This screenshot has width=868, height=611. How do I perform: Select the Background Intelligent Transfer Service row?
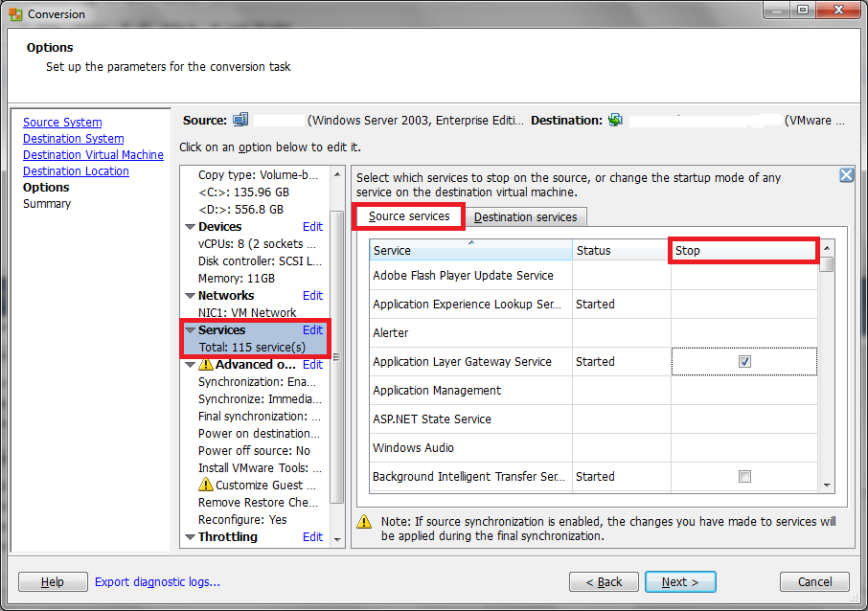593,477
